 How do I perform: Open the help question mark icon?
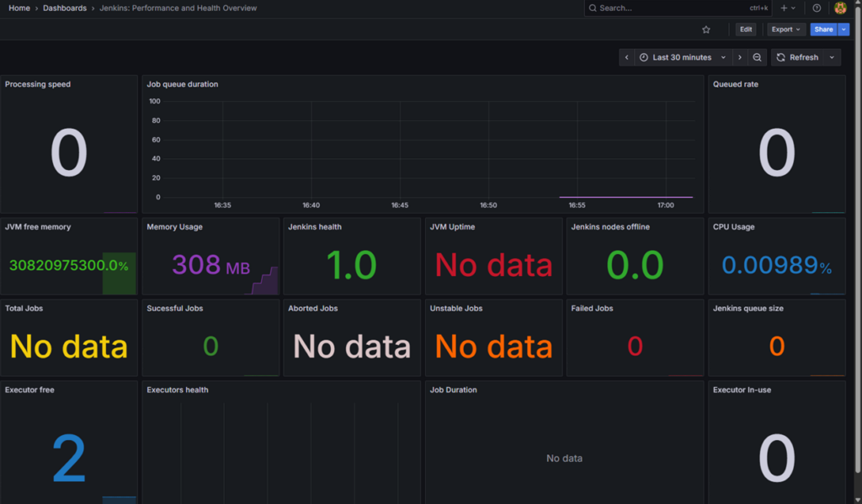click(817, 8)
